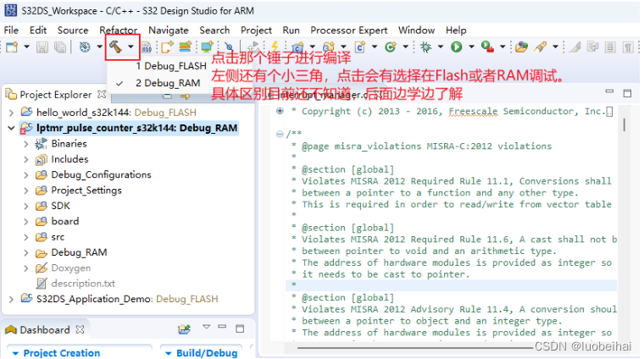The height and width of the screenshot is (359, 644).
Task: Open the Build/Debug section link
Action: pos(207,353)
